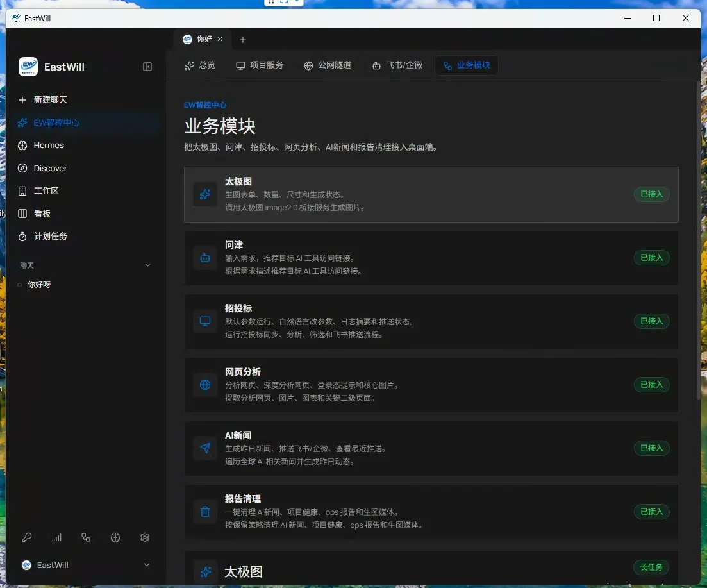The width and height of the screenshot is (707, 588).
Task: Open the signal bars statistics icon
Action: (x=56, y=537)
